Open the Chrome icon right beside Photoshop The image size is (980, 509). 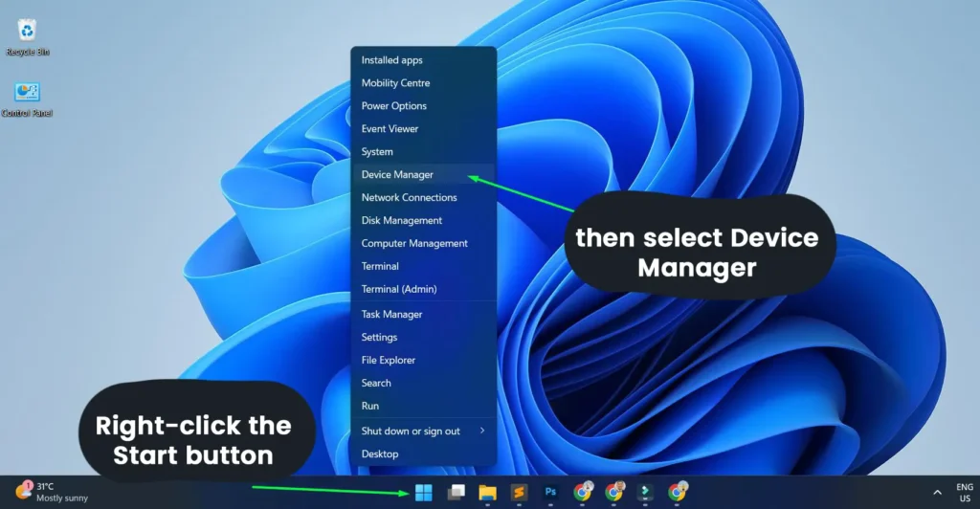[583, 492]
